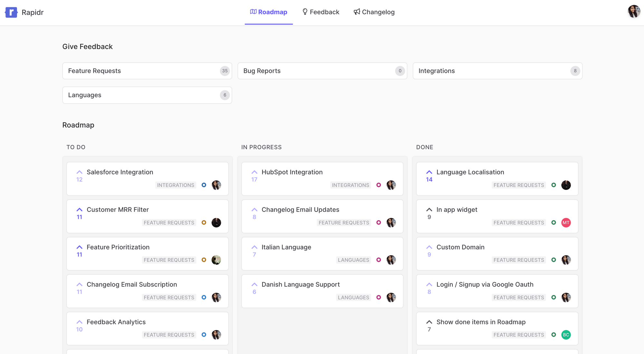
Task: Open the Custom Domain title
Action: (x=460, y=247)
